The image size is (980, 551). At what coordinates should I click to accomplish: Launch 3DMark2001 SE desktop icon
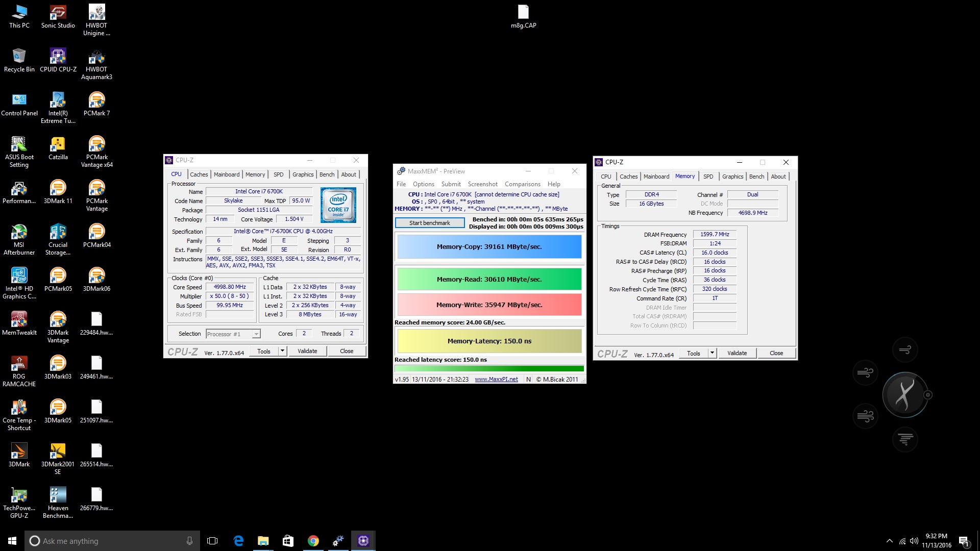pos(58,459)
